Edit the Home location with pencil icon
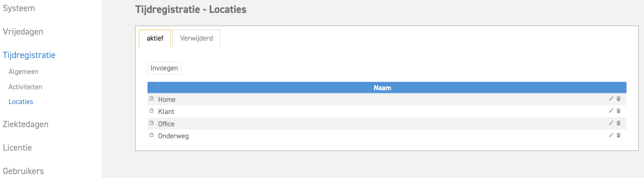The image size is (644, 178). click(611, 99)
